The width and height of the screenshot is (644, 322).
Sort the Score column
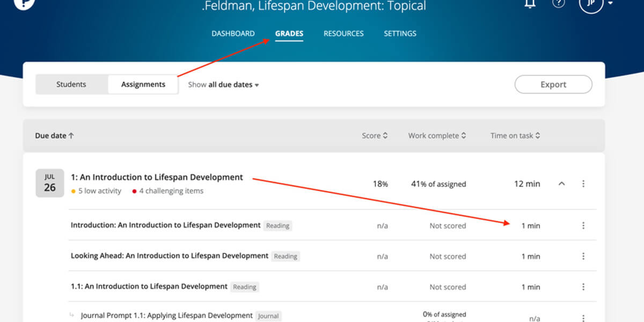[375, 136]
